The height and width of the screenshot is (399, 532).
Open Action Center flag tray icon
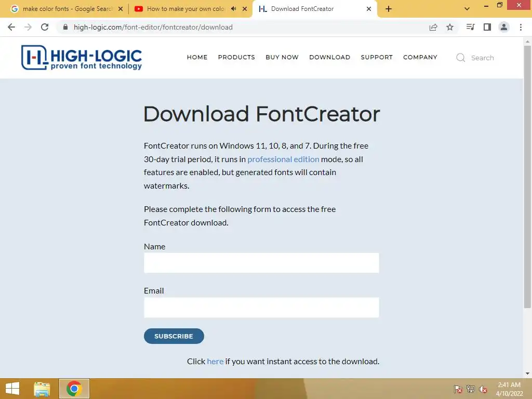tap(458, 389)
